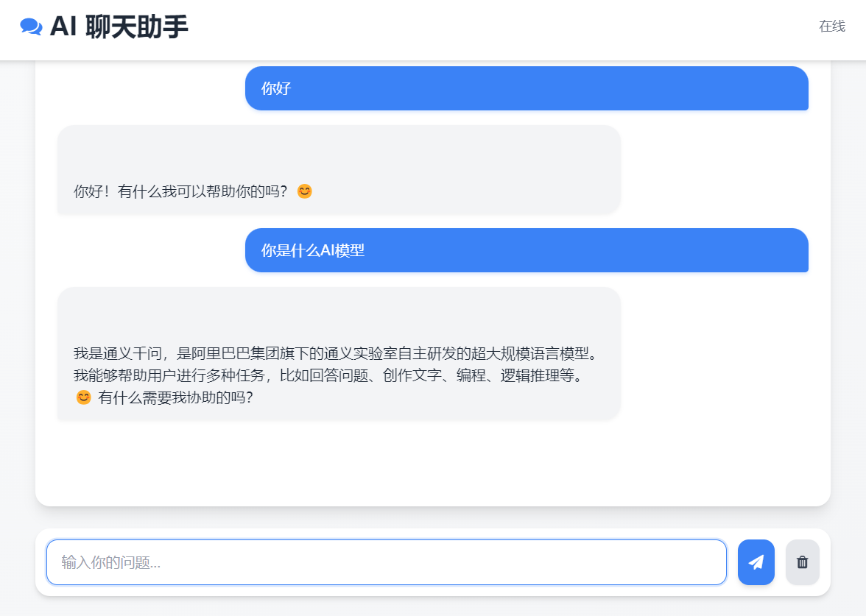Click the reply 你好！有什么我可以帮助你的吗？
Image resolution: width=866 pixels, height=616 pixels.
tap(339, 169)
